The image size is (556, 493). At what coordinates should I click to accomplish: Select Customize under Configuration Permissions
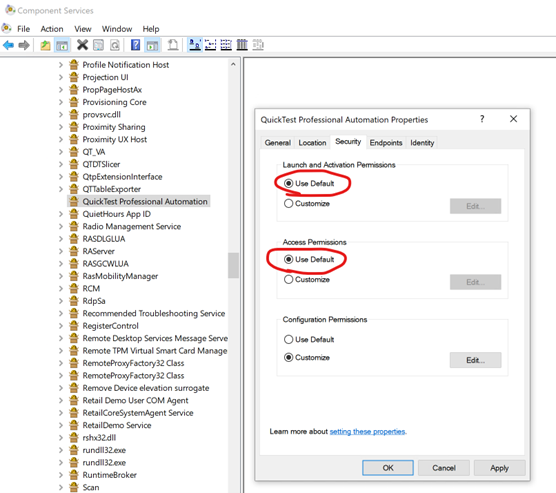[x=288, y=358]
